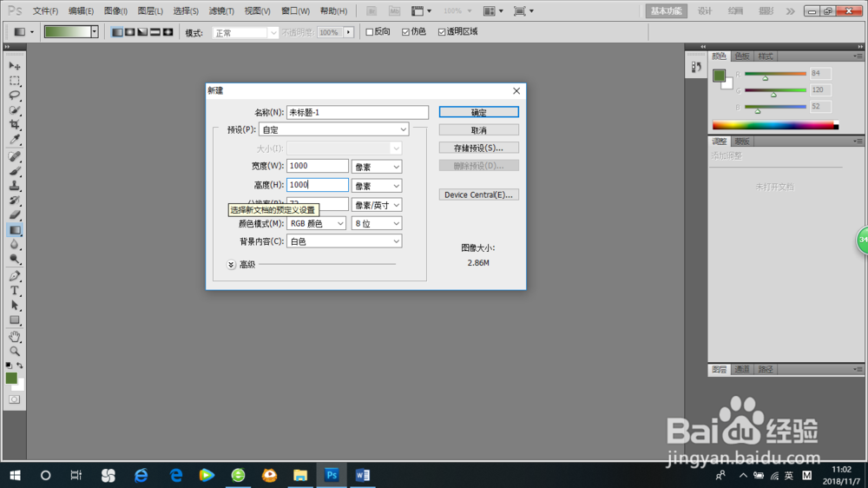Select the Zoom tool
Viewport: 868px width, 488px height.
pyautogui.click(x=15, y=351)
